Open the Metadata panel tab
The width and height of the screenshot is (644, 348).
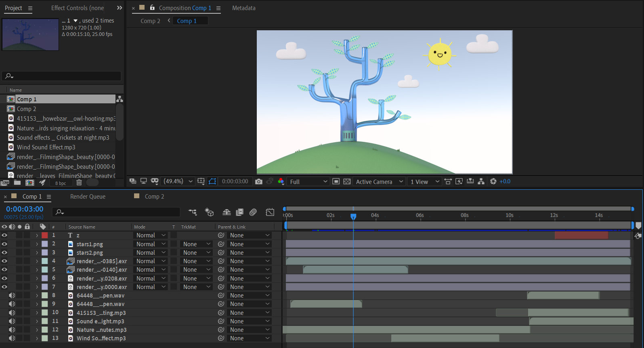[243, 8]
